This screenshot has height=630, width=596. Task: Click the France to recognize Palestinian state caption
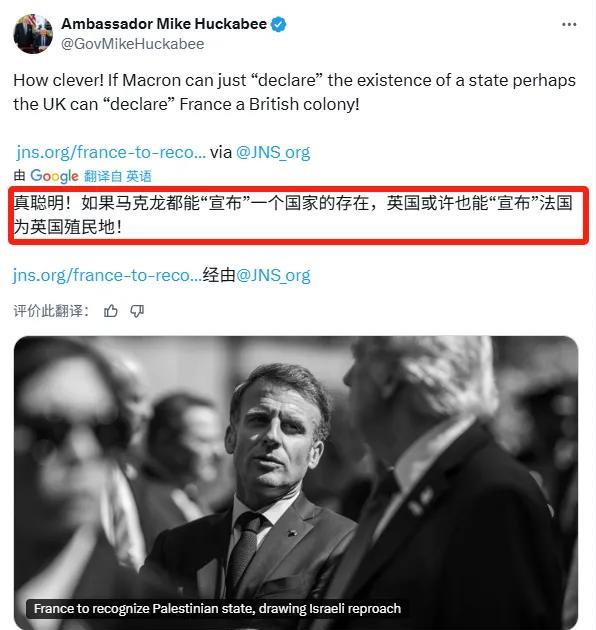point(217,608)
